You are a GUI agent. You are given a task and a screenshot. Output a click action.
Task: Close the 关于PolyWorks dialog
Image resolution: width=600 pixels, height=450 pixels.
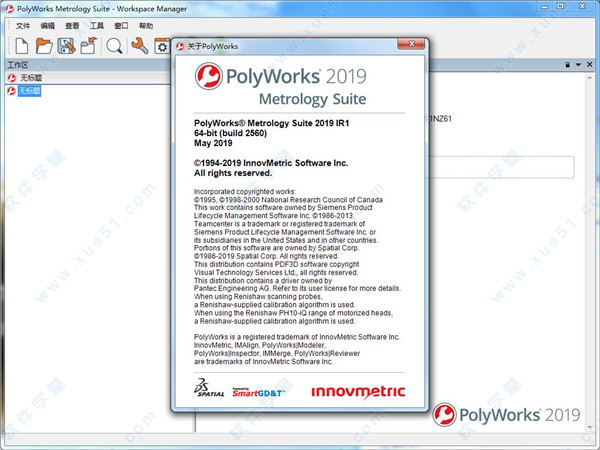(411, 44)
